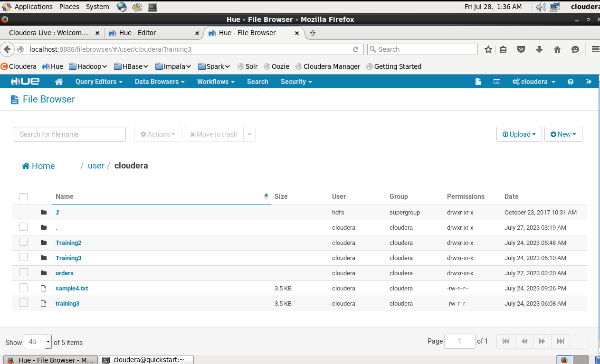600x364 pixels.
Task: Click the page number input field
Action: tap(459, 341)
